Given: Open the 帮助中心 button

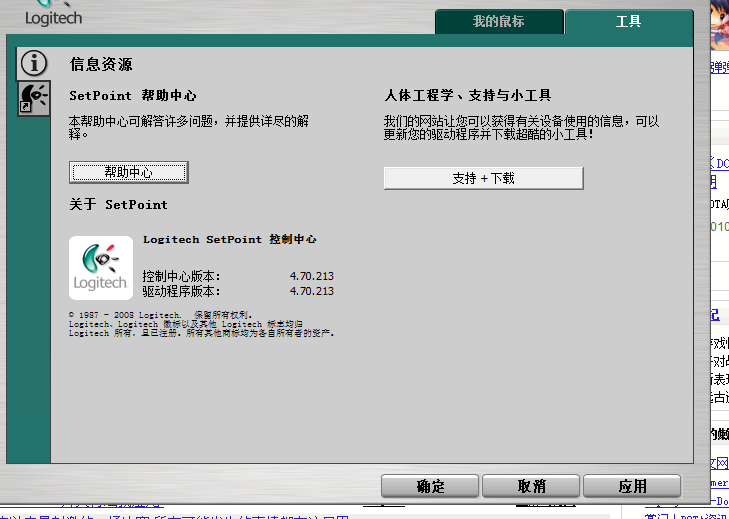Looking at the screenshot, I should (129, 173).
